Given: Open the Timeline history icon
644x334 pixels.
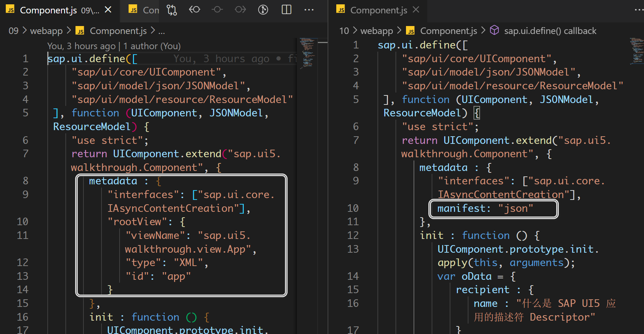Looking at the screenshot, I should coord(263,10).
